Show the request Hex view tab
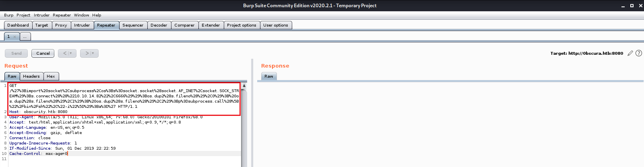This screenshot has height=167, width=644. click(x=51, y=76)
